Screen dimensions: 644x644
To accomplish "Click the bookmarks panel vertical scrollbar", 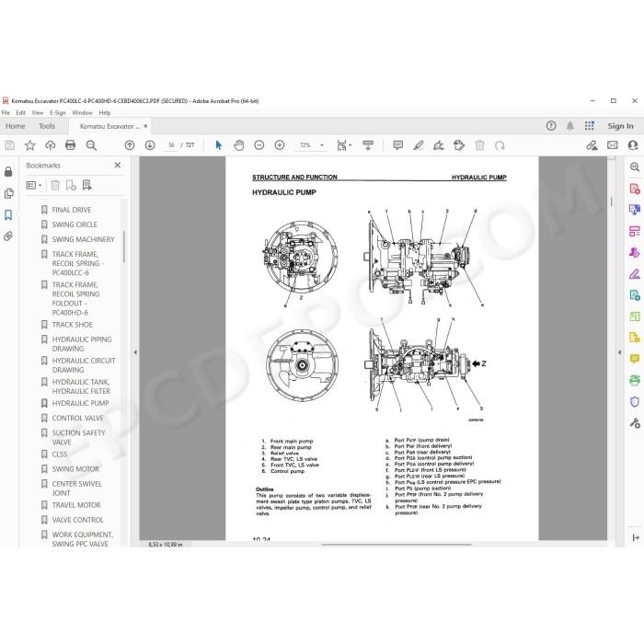I will 124,247.
